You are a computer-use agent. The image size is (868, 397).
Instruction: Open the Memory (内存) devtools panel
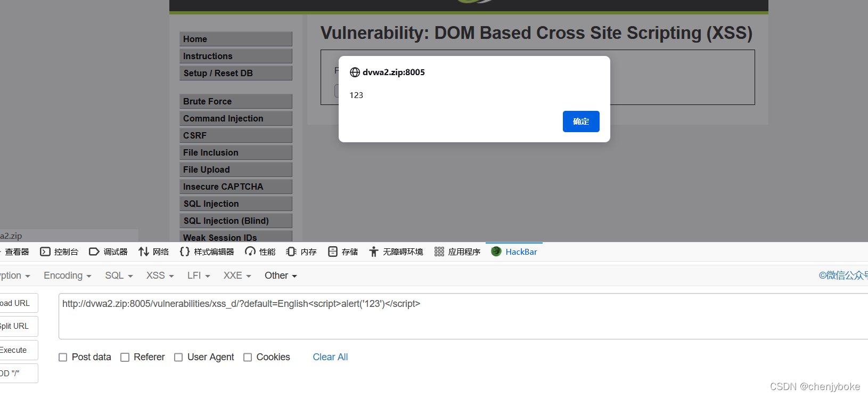tap(301, 252)
